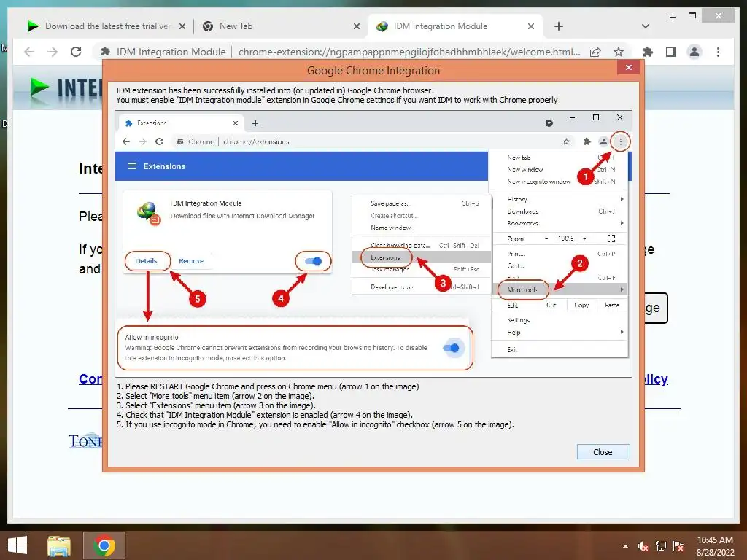Minimize the Chrome window
The width and height of the screenshot is (747, 560).
tap(672, 16)
